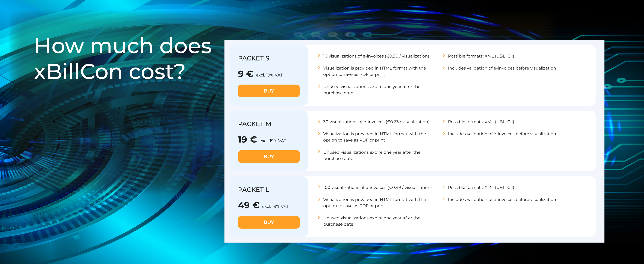Viewport: 644px width, 264px height.
Task: Select the PACKET M title
Action: coord(255,124)
